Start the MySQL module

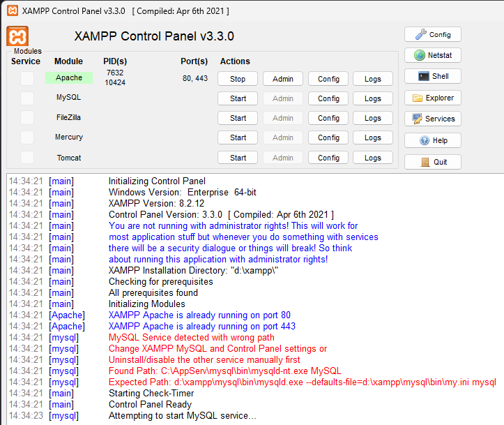238,98
